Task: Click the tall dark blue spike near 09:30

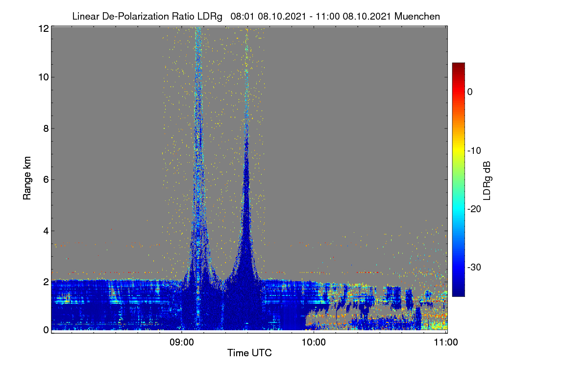Action: pyautogui.click(x=246, y=220)
